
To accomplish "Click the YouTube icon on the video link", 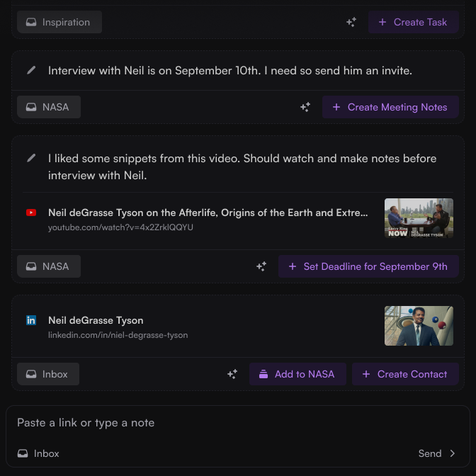I will click(x=31, y=212).
